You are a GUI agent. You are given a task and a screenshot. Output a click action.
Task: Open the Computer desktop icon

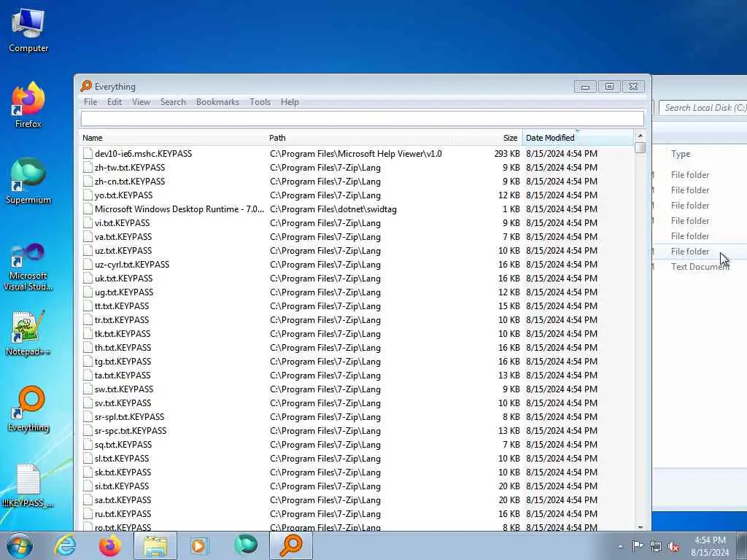click(x=28, y=30)
